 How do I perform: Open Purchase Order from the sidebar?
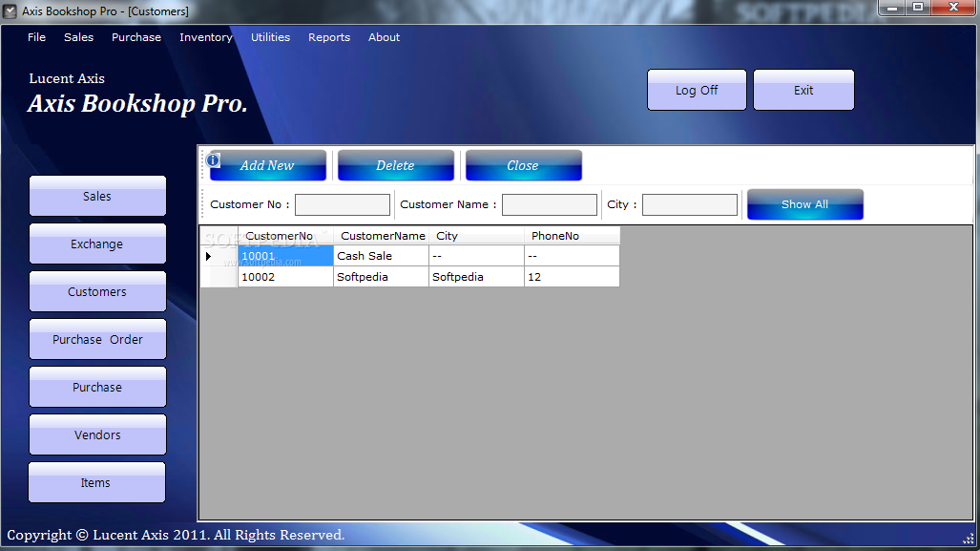[97, 340]
